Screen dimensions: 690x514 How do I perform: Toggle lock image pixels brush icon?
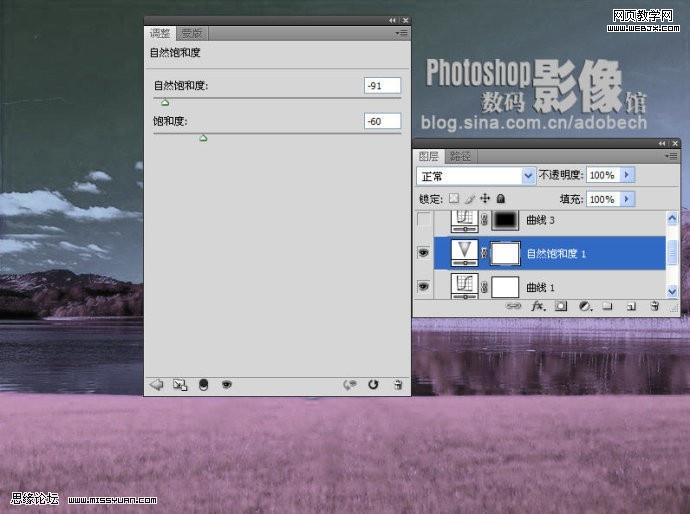pyautogui.click(x=470, y=199)
